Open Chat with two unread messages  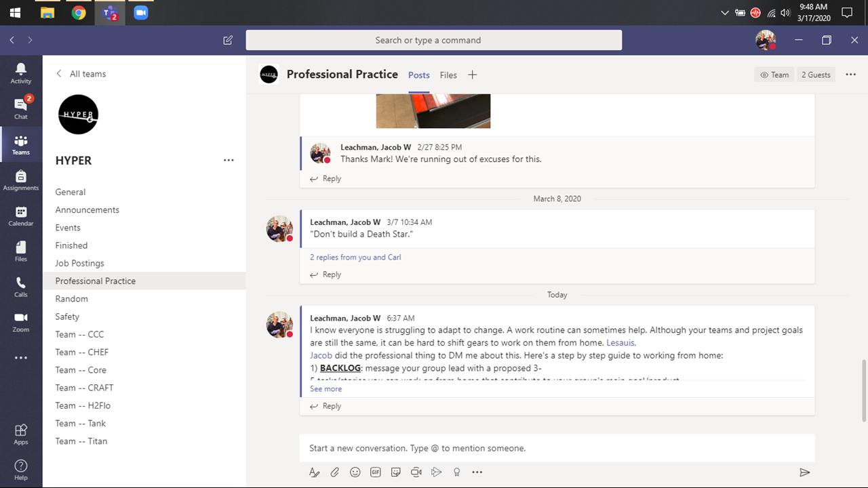[x=20, y=108]
